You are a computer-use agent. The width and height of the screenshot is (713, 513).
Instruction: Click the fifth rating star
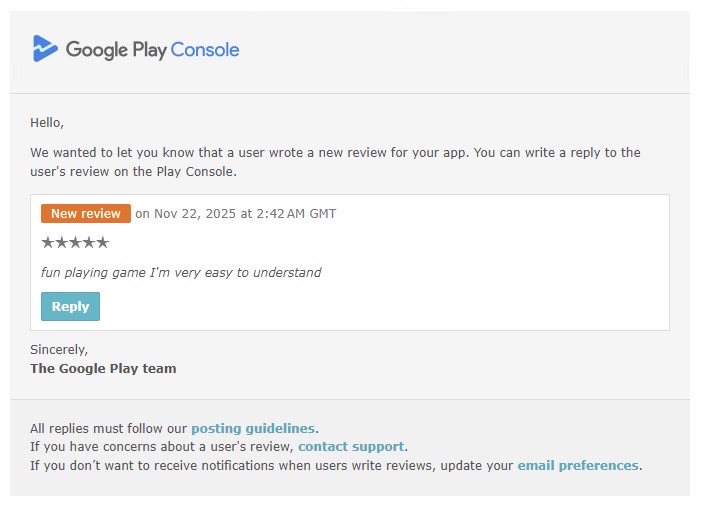tap(102, 243)
